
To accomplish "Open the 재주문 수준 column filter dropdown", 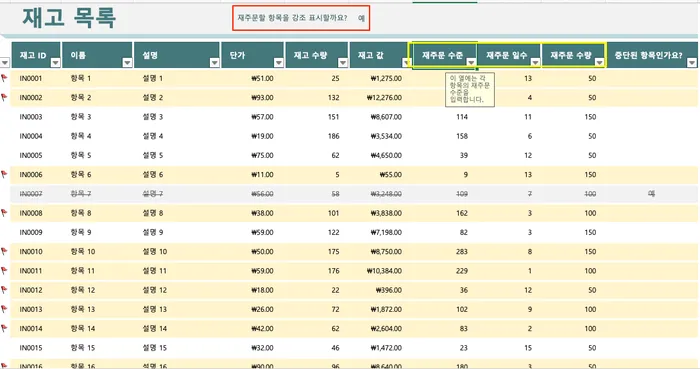I will 471,62.
